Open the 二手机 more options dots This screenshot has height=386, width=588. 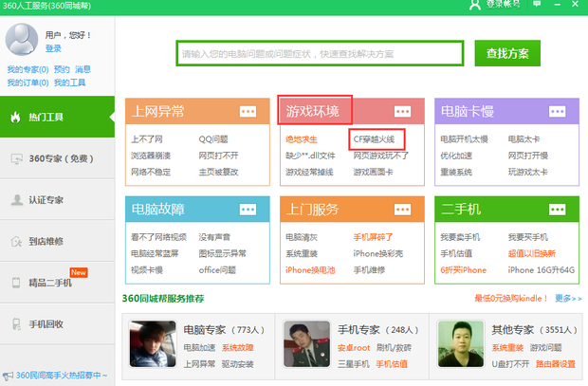coord(558,210)
